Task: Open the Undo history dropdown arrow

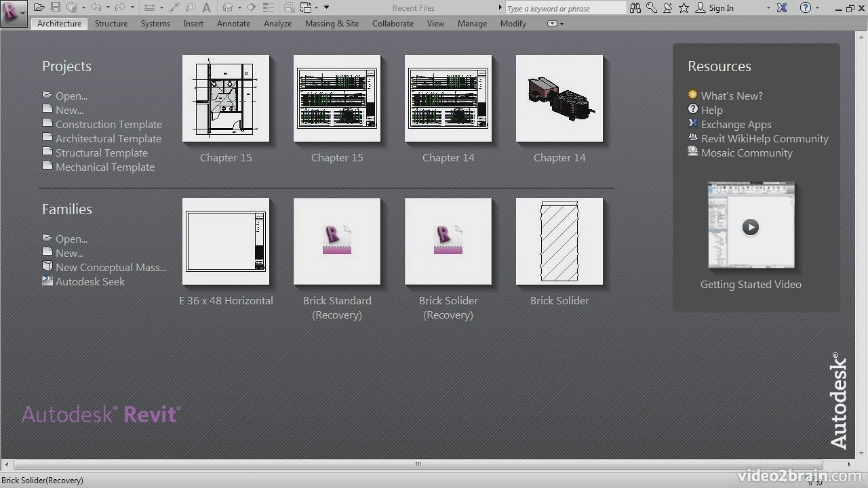Action: point(108,7)
